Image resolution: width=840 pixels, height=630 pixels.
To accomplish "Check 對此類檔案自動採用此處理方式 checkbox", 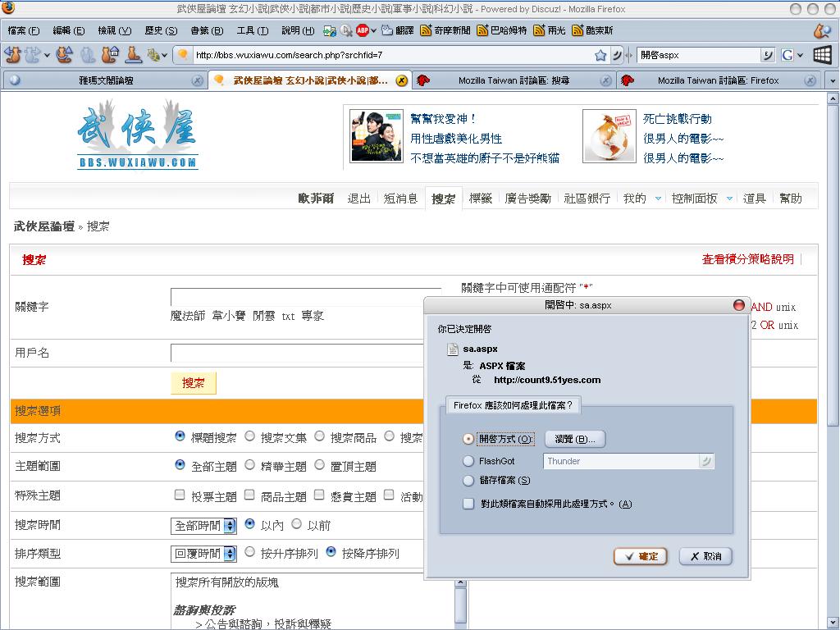I will (468, 504).
